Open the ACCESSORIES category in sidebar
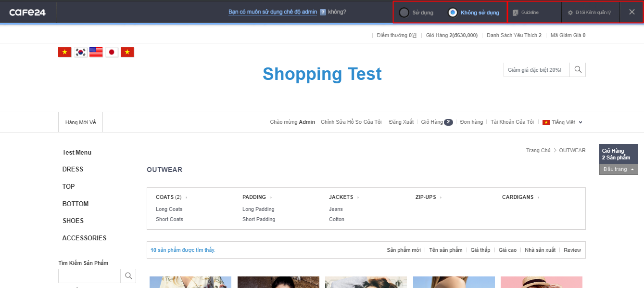The image size is (644, 288). click(x=84, y=238)
